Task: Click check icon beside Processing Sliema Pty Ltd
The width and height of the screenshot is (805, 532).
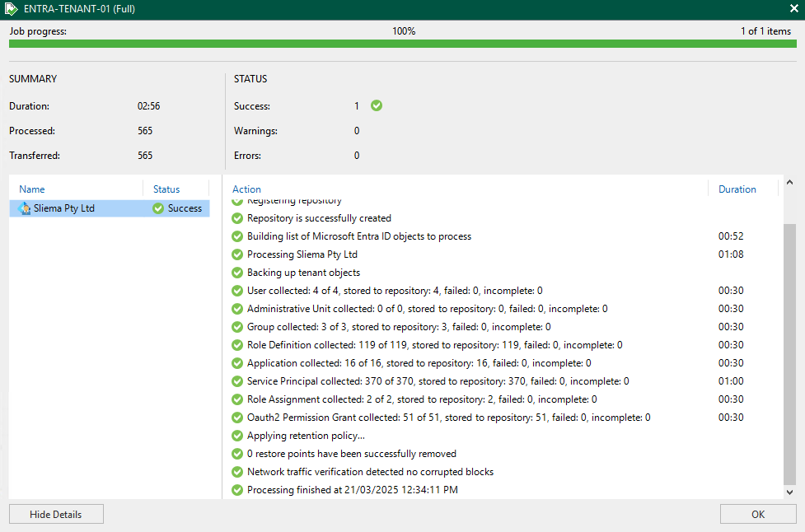Action: click(x=236, y=254)
